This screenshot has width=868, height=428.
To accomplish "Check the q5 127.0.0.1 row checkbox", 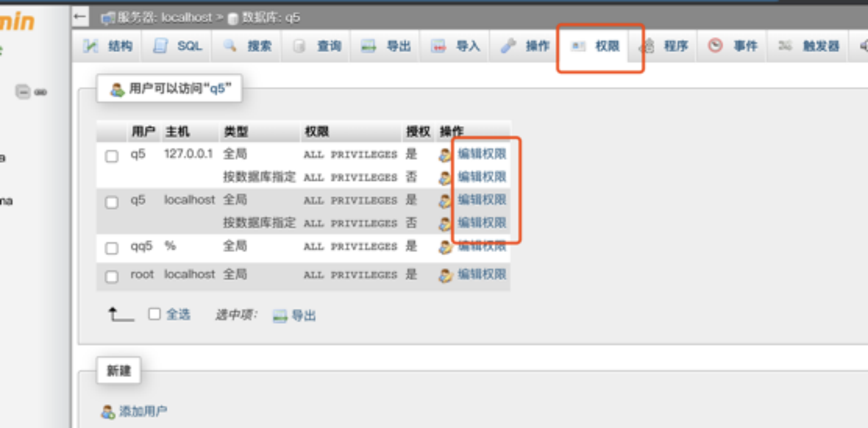I will [112, 156].
